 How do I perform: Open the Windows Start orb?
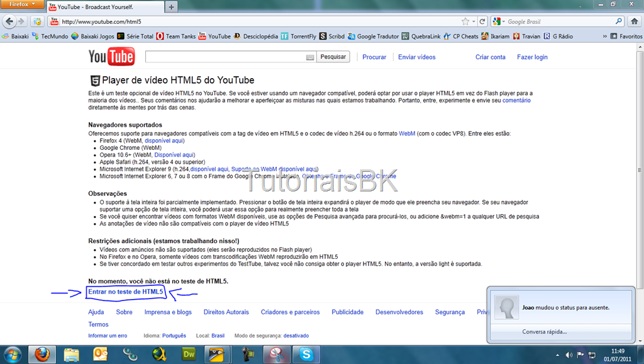(13, 355)
